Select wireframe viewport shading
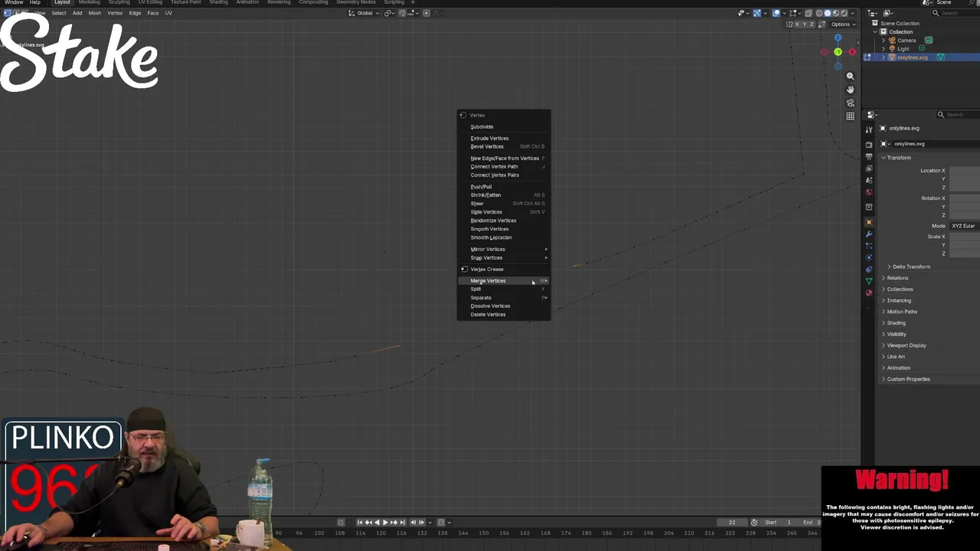This screenshot has height=551, width=980. coord(819,13)
